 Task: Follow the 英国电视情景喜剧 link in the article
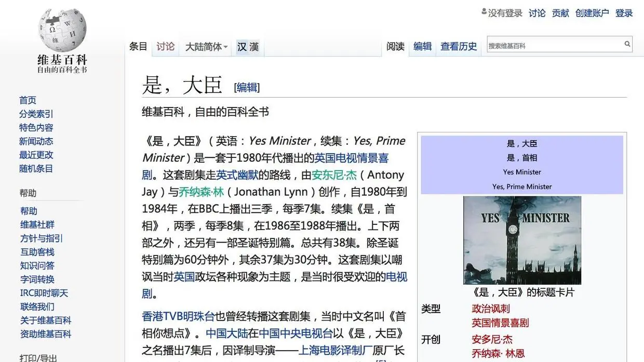click(x=352, y=157)
